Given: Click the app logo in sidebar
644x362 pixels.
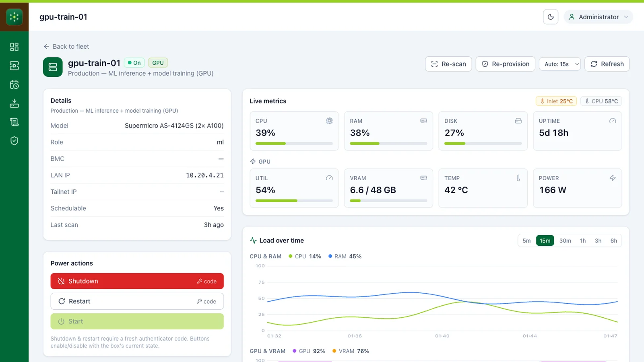Looking at the screenshot, I should pos(14,17).
